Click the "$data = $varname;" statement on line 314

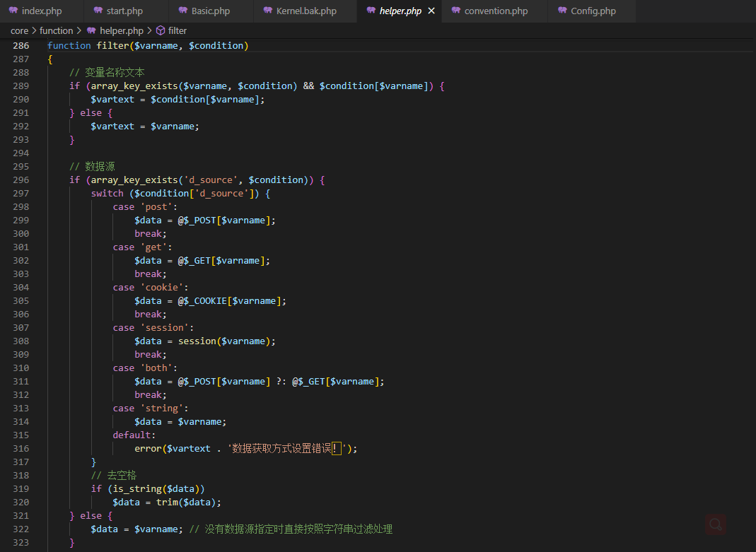[180, 422]
